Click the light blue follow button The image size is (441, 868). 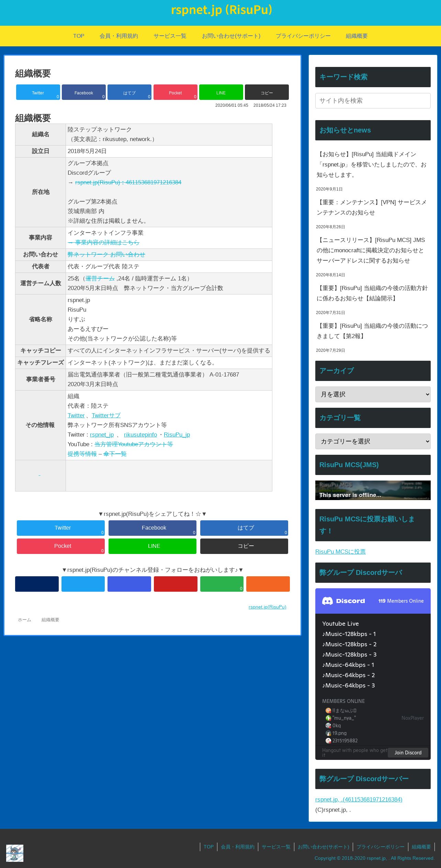(x=83, y=584)
